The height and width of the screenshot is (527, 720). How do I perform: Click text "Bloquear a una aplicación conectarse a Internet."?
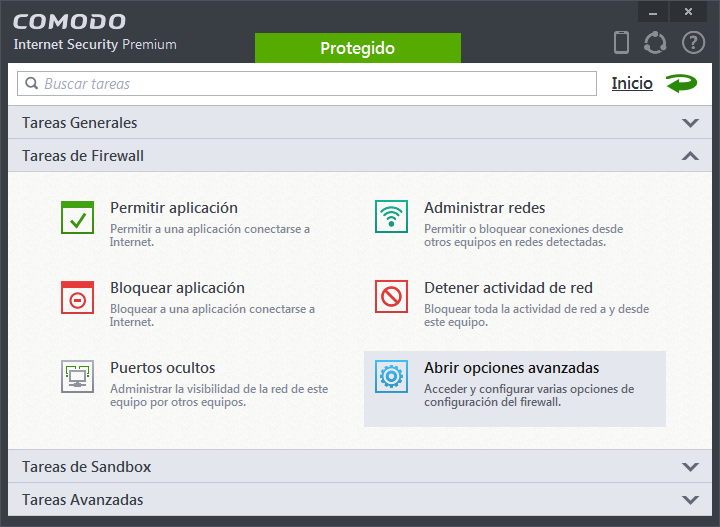[x=212, y=315]
